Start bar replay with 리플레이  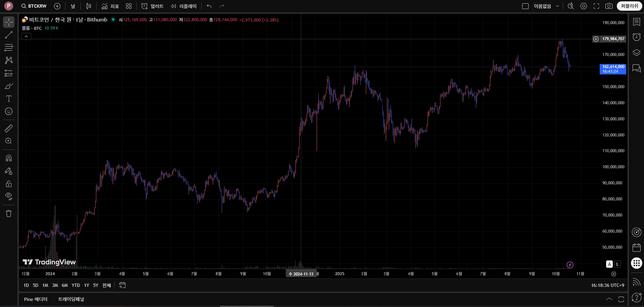point(184,6)
